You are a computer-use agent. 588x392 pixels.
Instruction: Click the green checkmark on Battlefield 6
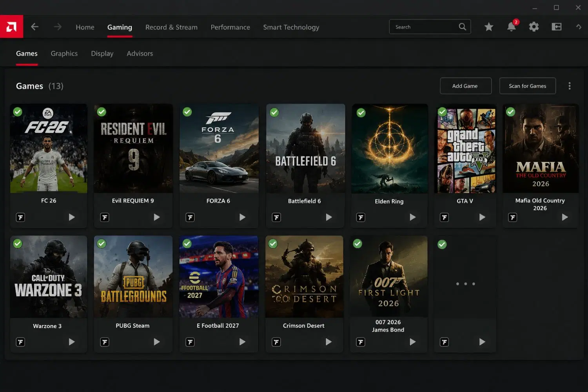click(274, 113)
